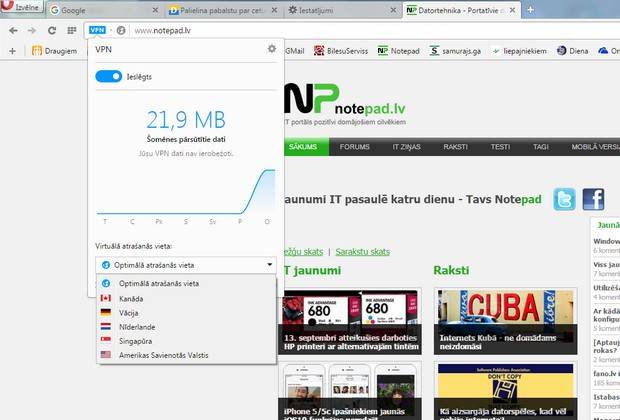Viewport: 620px width, 420px height.
Task: Open the Draugiem bookmark
Action: (x=55, y=51)
